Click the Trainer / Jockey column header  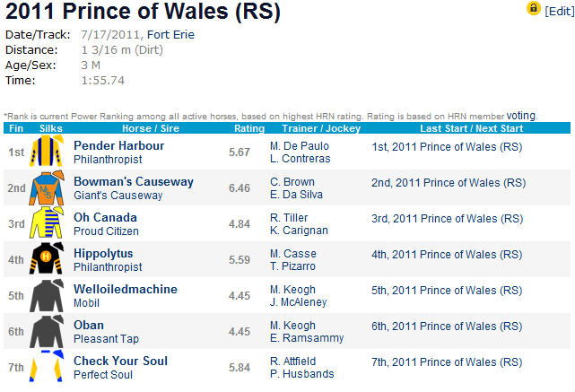(x=321, y=128)
